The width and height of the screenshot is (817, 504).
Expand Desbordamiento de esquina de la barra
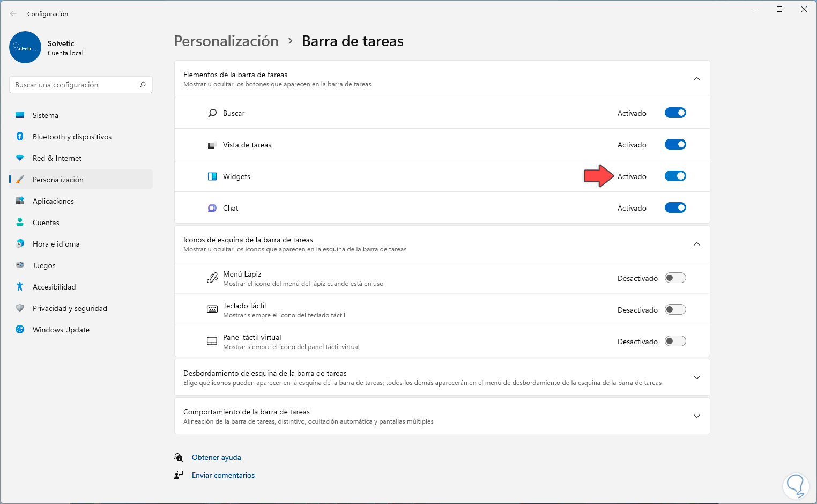pyautogui.click(x=696, y=377)
